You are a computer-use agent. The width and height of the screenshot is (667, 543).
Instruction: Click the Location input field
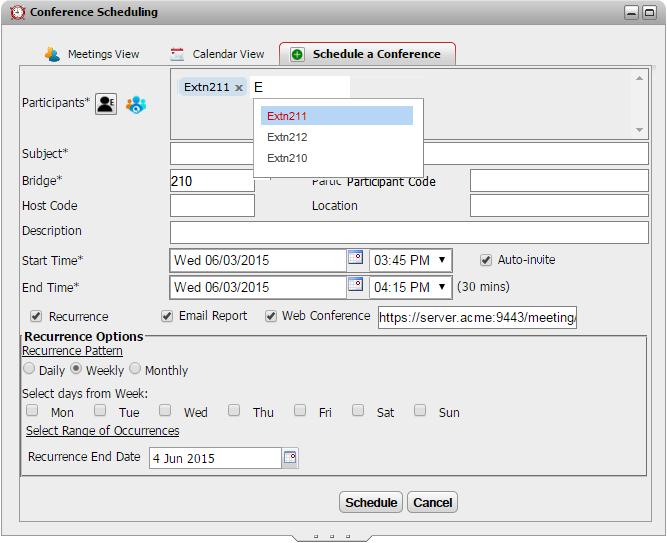click(559, 206)
